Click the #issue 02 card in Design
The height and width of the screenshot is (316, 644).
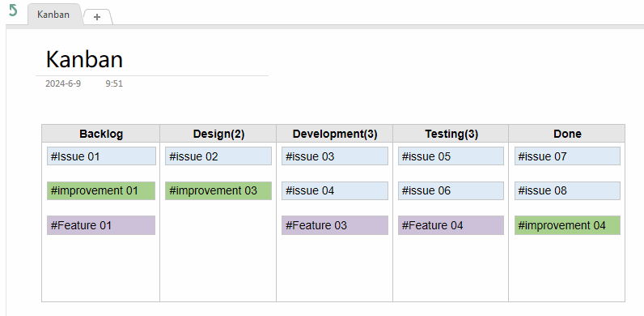(218, 156)
